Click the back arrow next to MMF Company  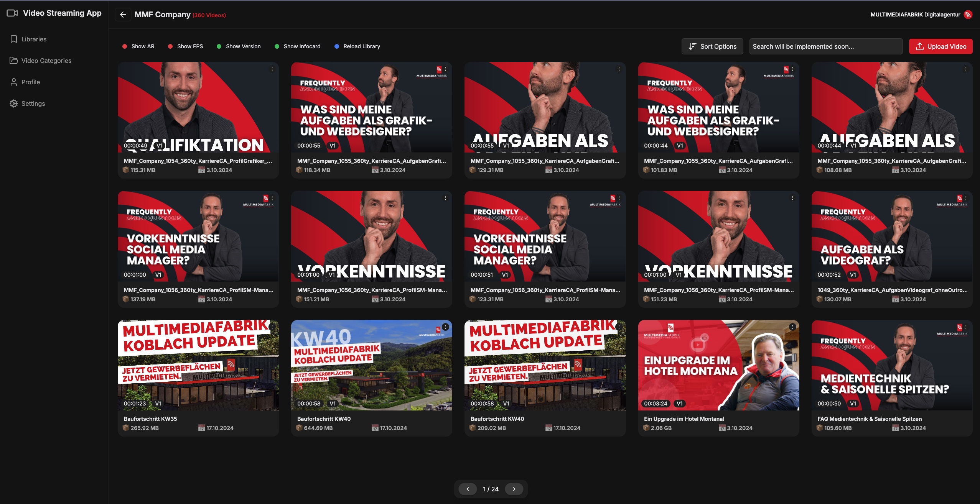[123, 15]
